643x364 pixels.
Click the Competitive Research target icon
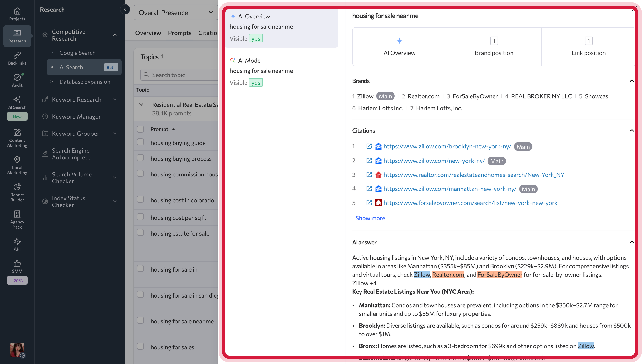coord(45,35)
